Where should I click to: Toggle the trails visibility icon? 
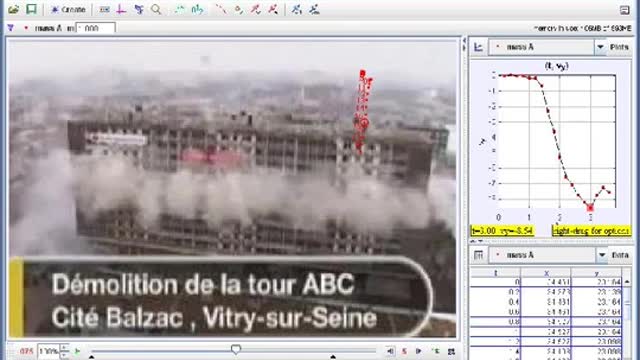point(180,9)
